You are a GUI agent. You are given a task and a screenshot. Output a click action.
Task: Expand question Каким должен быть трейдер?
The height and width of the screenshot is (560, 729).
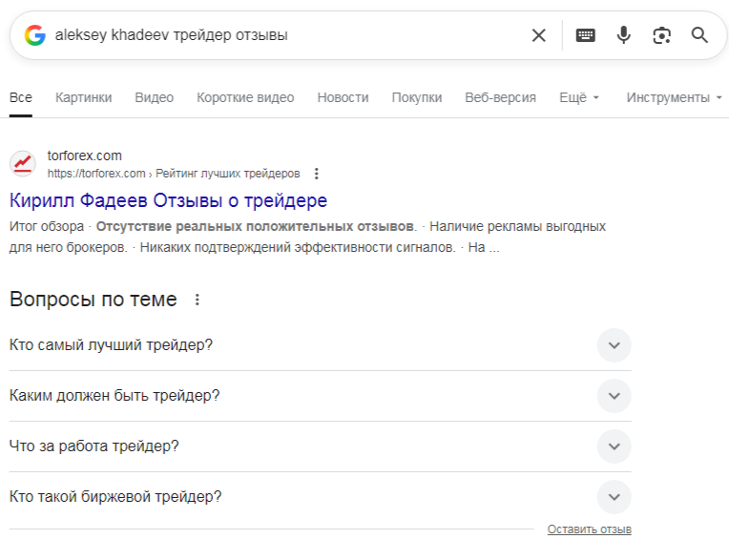click(x=614, y=395)
